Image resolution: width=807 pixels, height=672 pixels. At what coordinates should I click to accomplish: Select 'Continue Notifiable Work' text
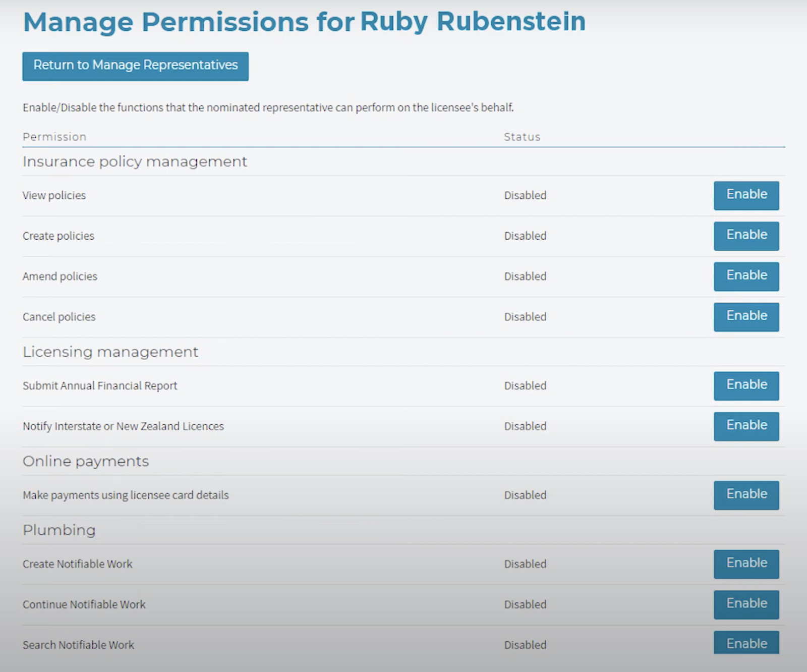point(84,604)
